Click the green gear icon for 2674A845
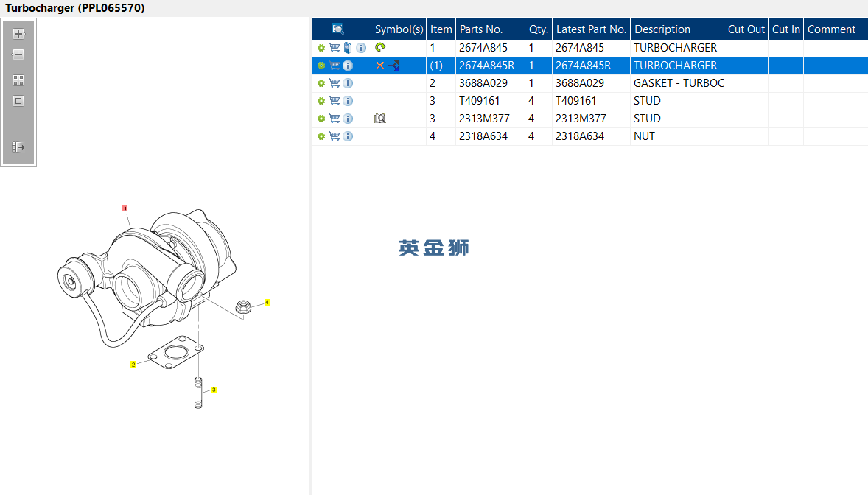This screenshot has height=495, width=868. click(x=321, y=48)
